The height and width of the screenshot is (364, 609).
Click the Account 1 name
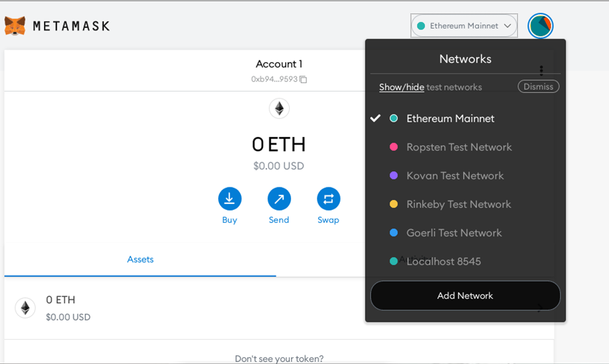tap(279, 64)
